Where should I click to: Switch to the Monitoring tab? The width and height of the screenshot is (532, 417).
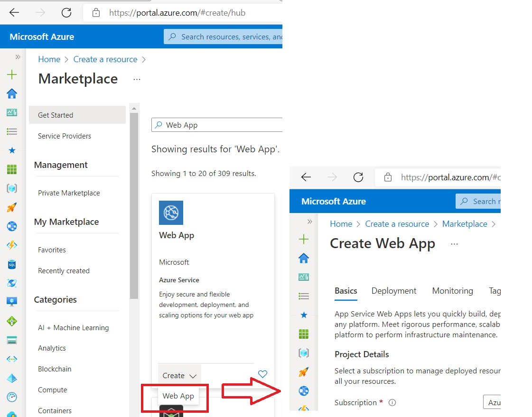[x=452, y=291]
